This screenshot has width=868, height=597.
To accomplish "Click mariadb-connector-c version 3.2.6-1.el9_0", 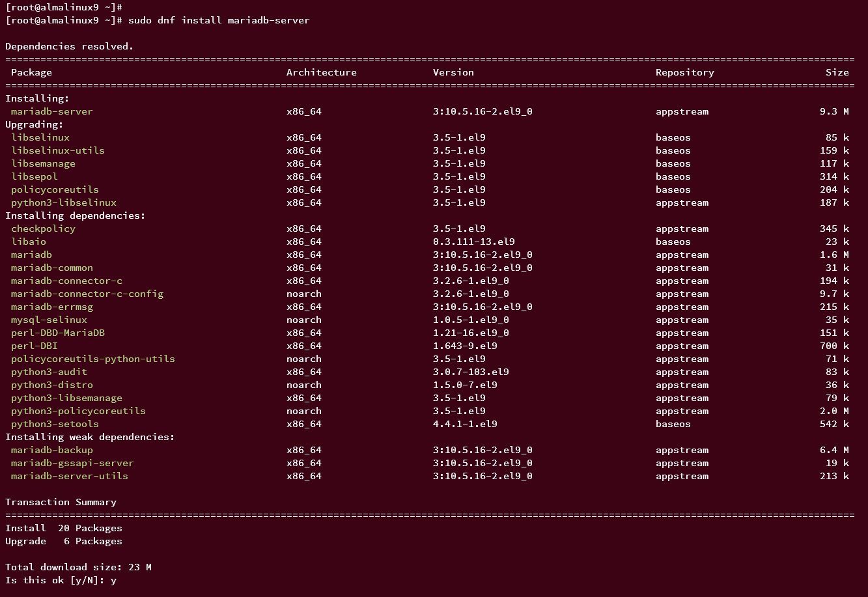I will 471,281.
